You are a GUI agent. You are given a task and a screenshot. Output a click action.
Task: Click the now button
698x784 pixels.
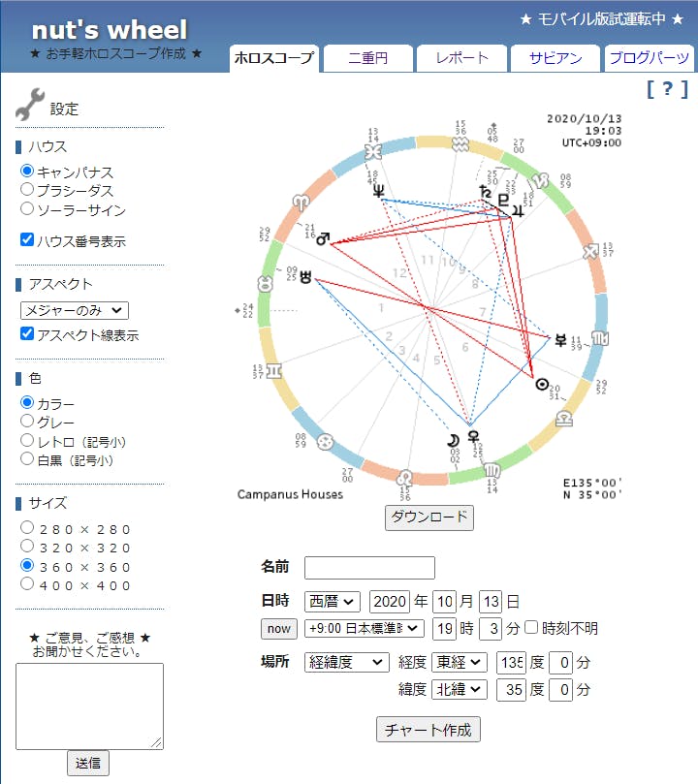[279, 629]
